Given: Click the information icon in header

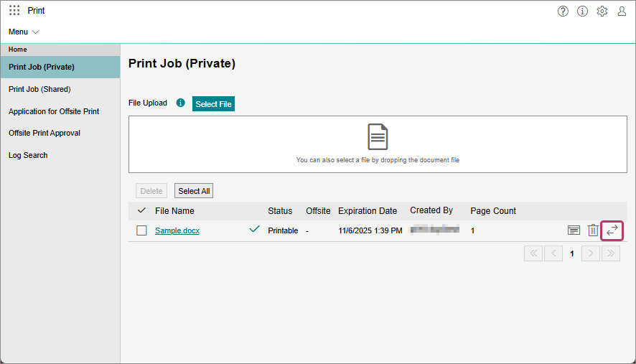Looking at the screenshot, I should pos(582,11).
